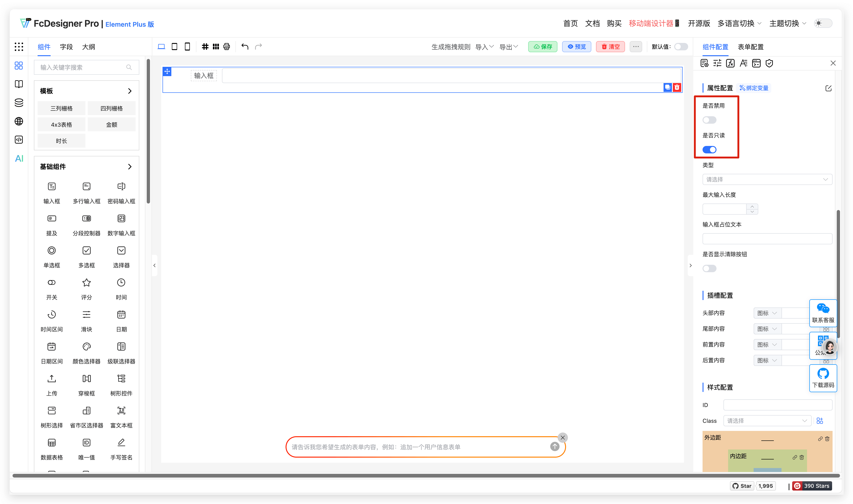
Task: Turn off the 是否只读 switch
Action: (709, 149)
